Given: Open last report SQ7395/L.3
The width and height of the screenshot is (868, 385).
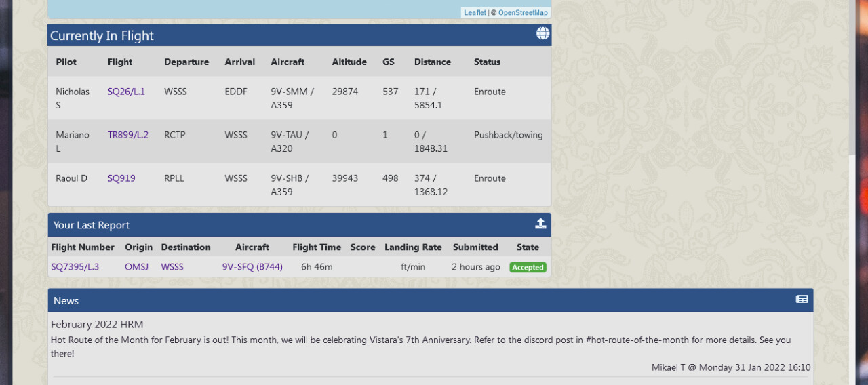Looking at the screenshot, I should tap(75, 267).
